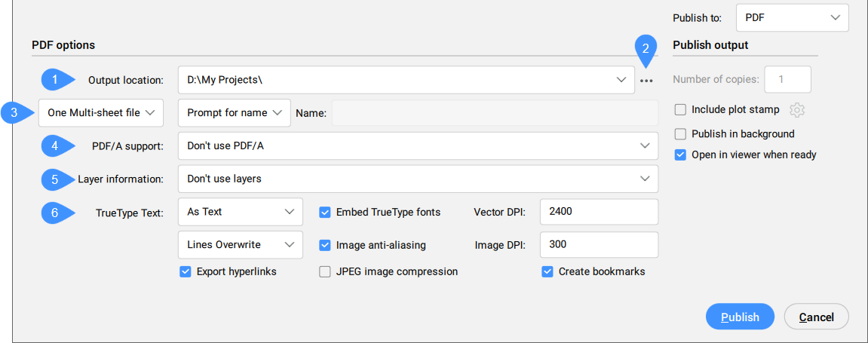The image size is (868, 343).
Task: Open the TrueType Text As Text dropdown
Action: point(240,213)
